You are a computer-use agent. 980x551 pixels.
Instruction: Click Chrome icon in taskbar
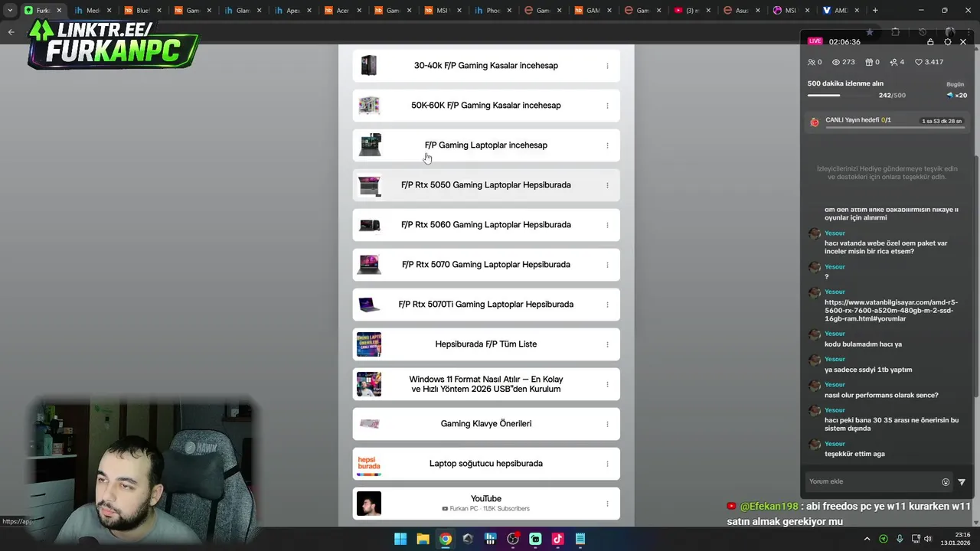coord(446,539)
